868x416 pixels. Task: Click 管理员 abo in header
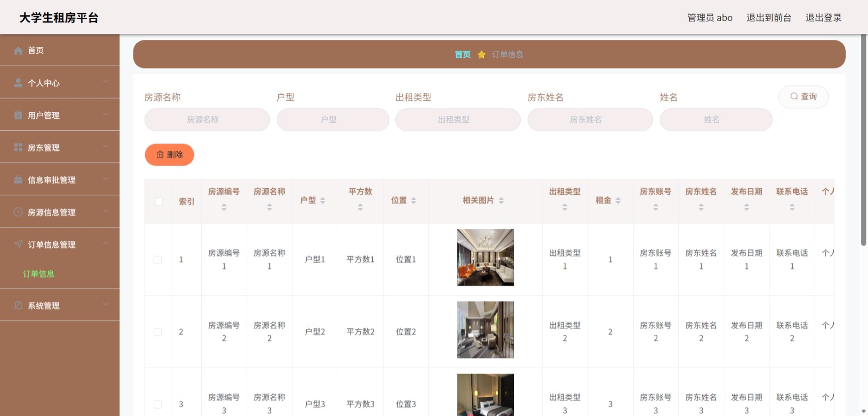click(709, 18)
